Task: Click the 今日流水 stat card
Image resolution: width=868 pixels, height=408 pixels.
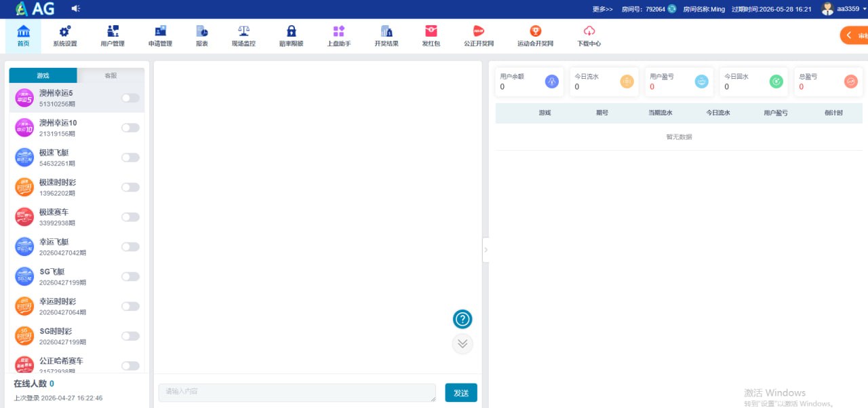Action: (x=605, y=81)
